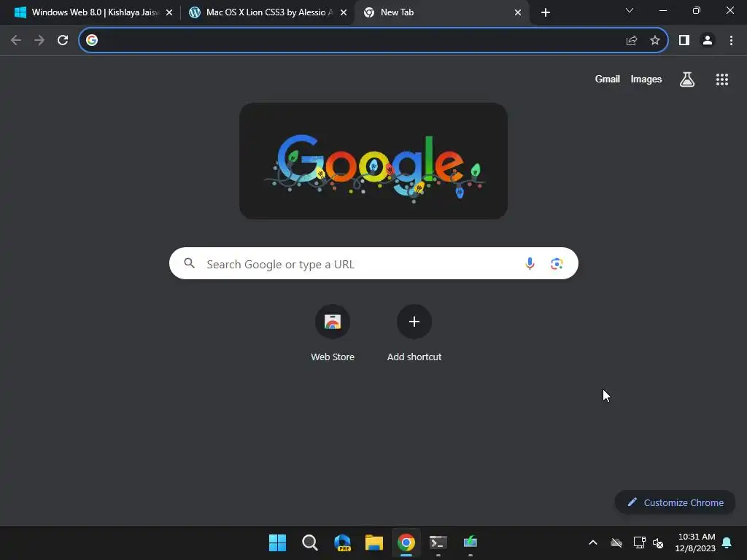Click the muted volume tray icon
747x560 pixels.
[658, 542]
